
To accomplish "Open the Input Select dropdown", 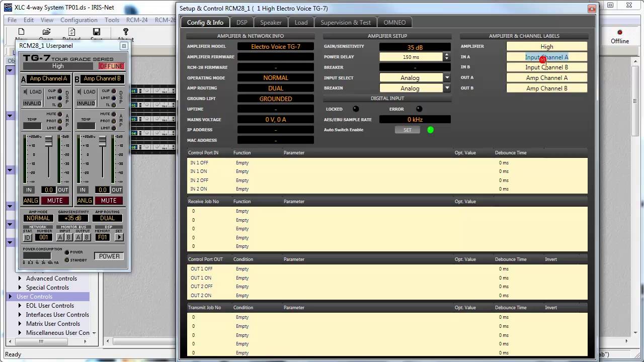I will click(447, 77).
